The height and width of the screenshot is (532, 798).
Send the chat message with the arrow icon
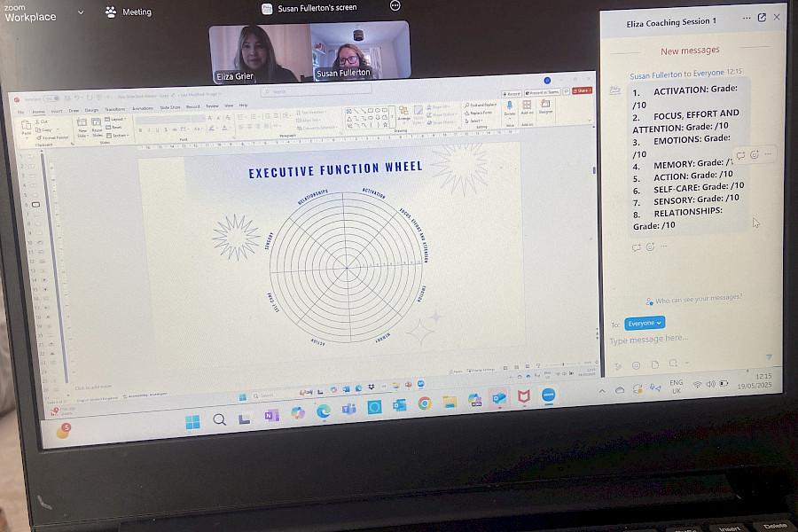(768, 357)
